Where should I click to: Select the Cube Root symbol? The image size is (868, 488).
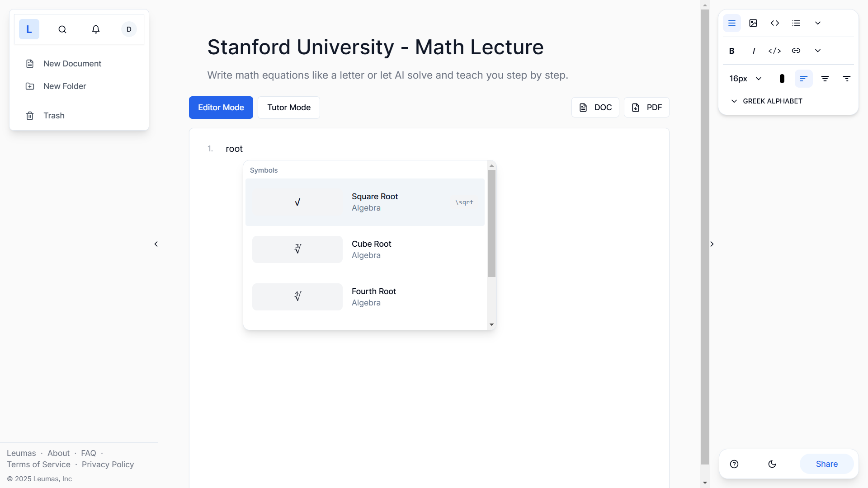coord(365,249)
